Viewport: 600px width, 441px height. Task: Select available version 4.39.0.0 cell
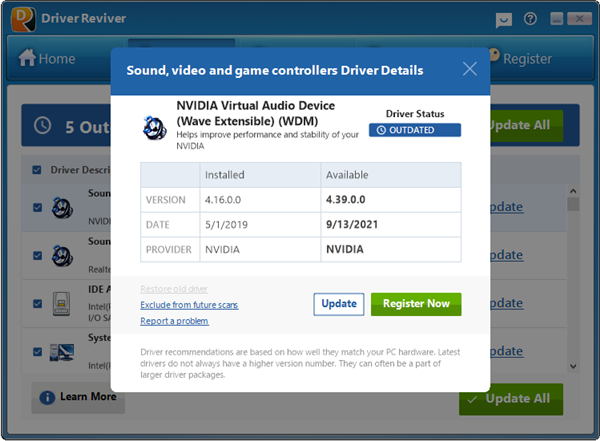click(x=391, y=200)
